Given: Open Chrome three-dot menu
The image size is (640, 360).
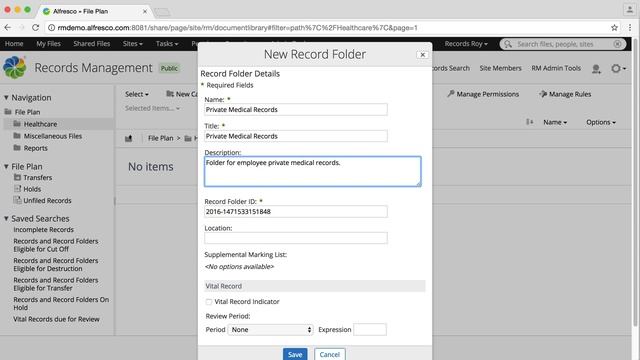Looking at the screenshot, I should [x=630, y=28].
